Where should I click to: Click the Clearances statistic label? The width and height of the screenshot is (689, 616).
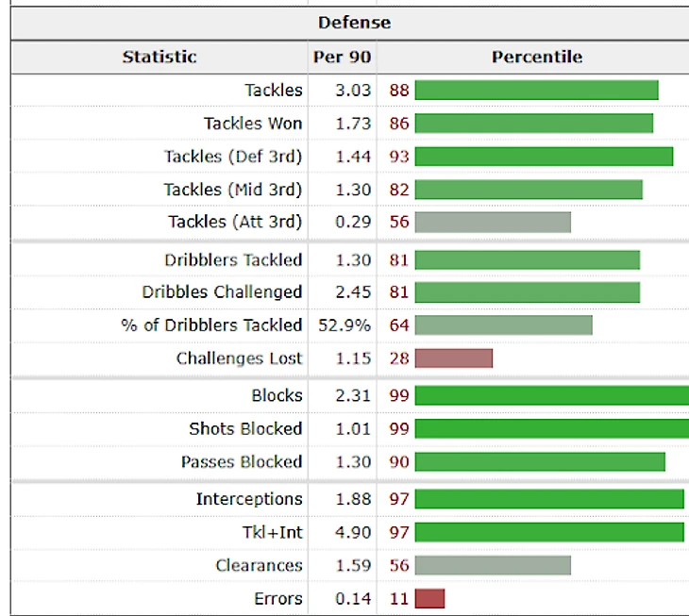(259, 566)
